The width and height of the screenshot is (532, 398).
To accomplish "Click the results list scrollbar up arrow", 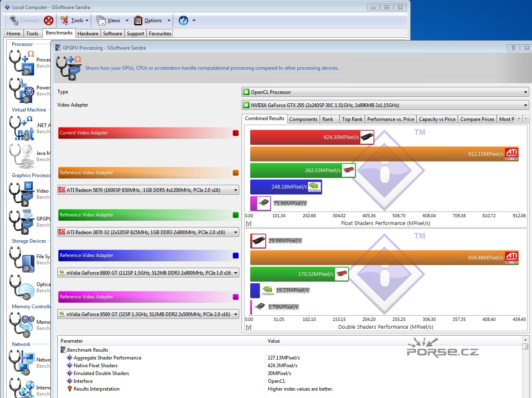I will 525,340.
